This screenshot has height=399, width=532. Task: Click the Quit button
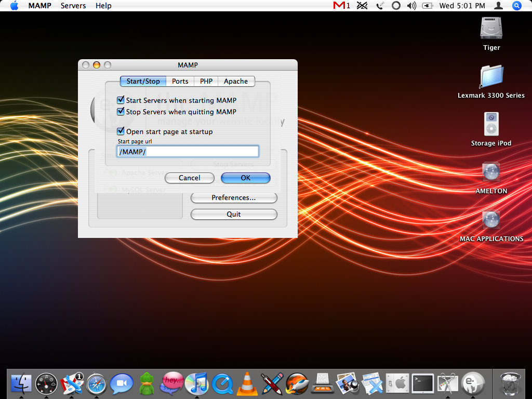pos(234,214)
